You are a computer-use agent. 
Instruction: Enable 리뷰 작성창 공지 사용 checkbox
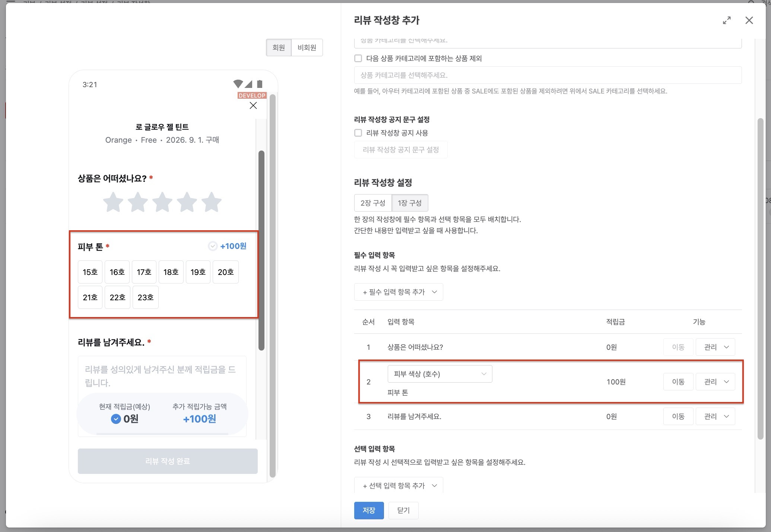pos(358,133)
